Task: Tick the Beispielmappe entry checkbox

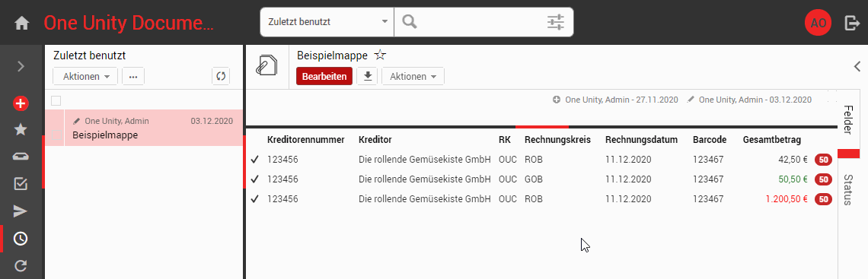Action: pos(56,135)
